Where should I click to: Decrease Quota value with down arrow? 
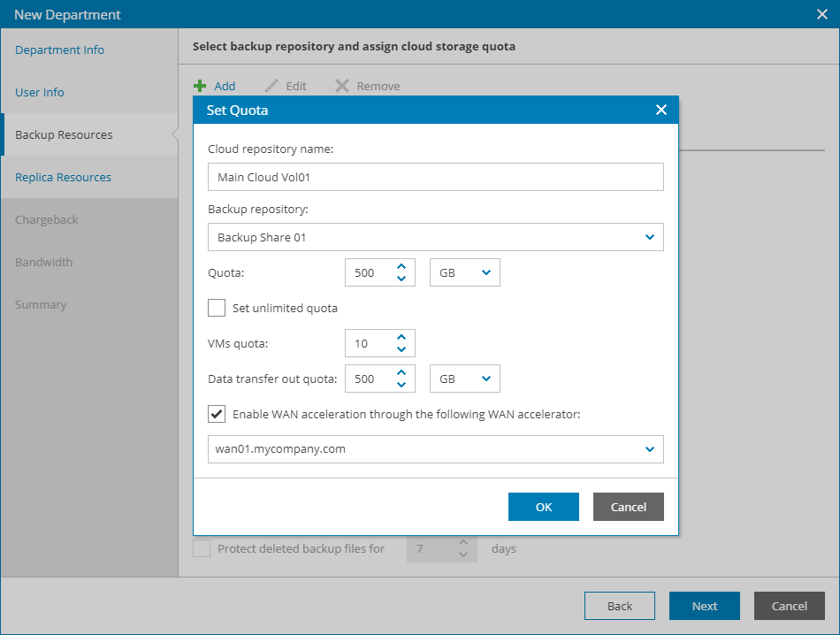401,279
